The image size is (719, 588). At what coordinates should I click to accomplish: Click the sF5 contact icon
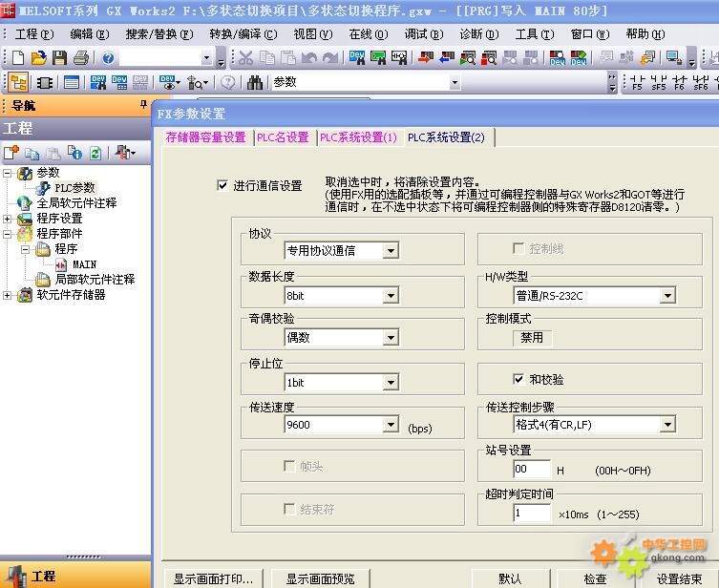click(x=659, y=82)
